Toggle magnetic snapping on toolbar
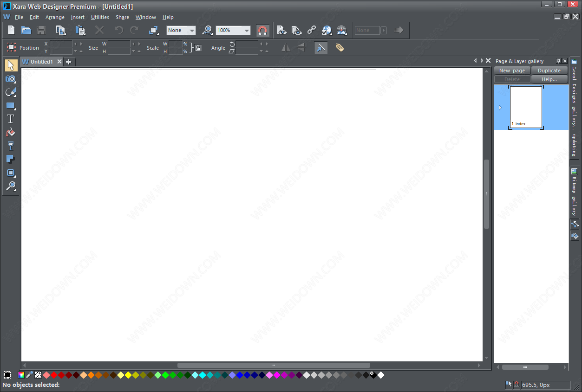Screen dimensions: 582x392 [x=262, y=31]
